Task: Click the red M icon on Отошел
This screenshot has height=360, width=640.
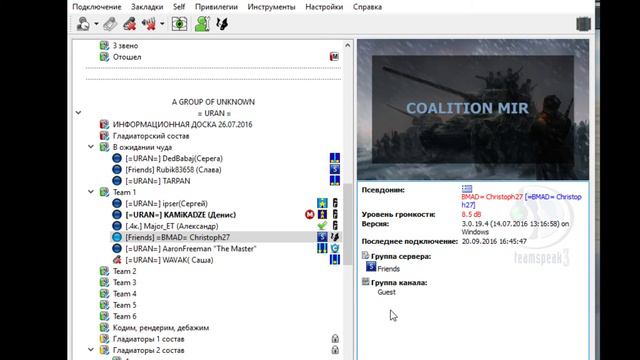Action: click(334, 57)
